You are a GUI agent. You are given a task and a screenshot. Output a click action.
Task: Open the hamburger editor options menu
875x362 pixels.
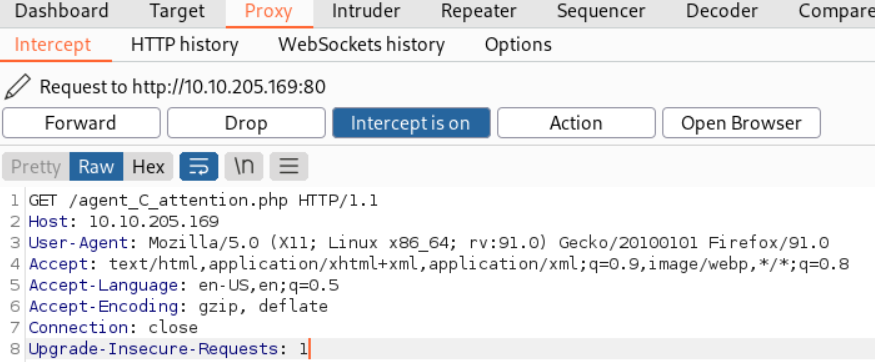pos(289,167)
